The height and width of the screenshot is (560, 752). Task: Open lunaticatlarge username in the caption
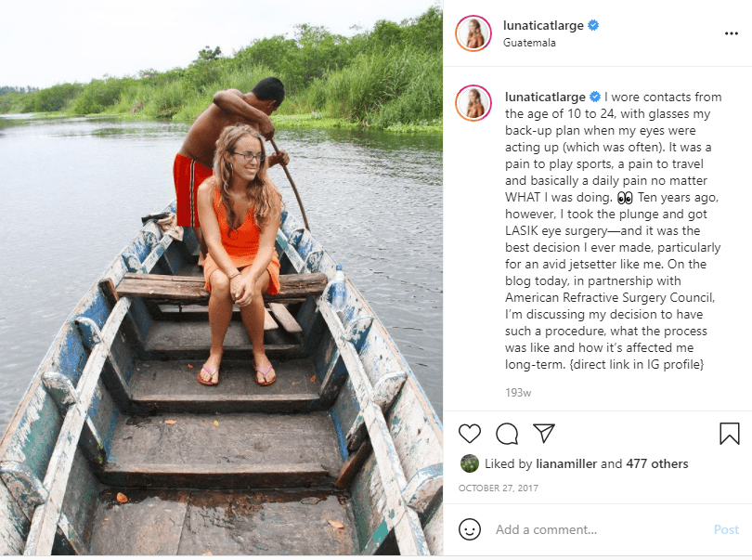pos(543,95)
